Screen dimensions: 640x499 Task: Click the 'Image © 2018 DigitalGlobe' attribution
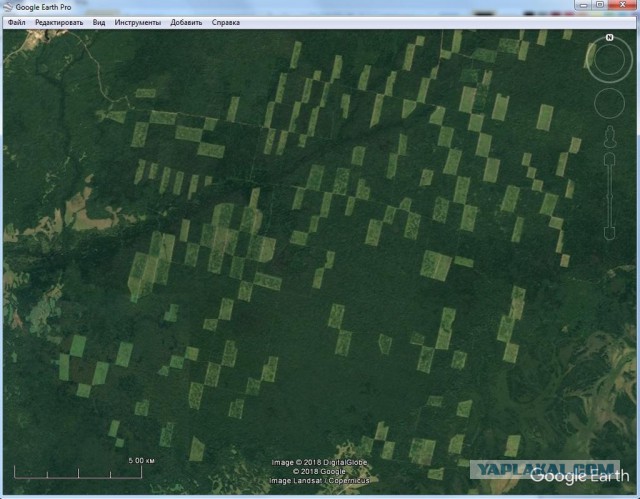click(x=320, y=462)
